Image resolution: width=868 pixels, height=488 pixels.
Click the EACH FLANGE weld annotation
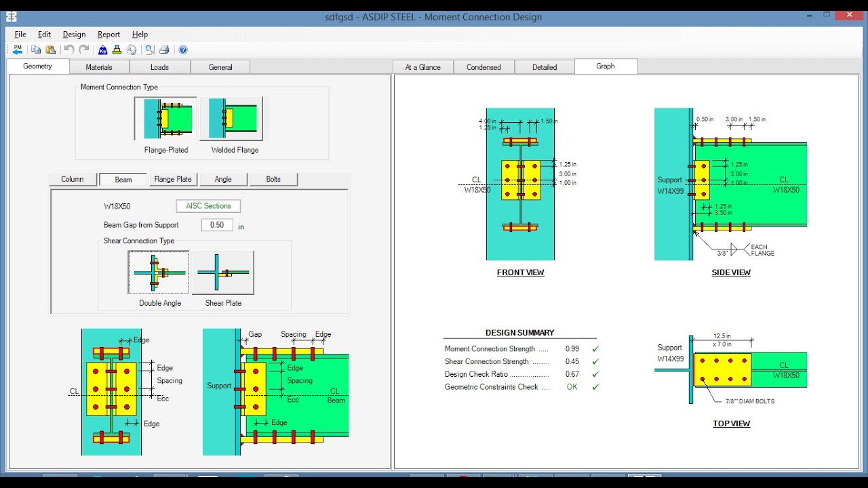pyautogui.click(x=762, y=250)
